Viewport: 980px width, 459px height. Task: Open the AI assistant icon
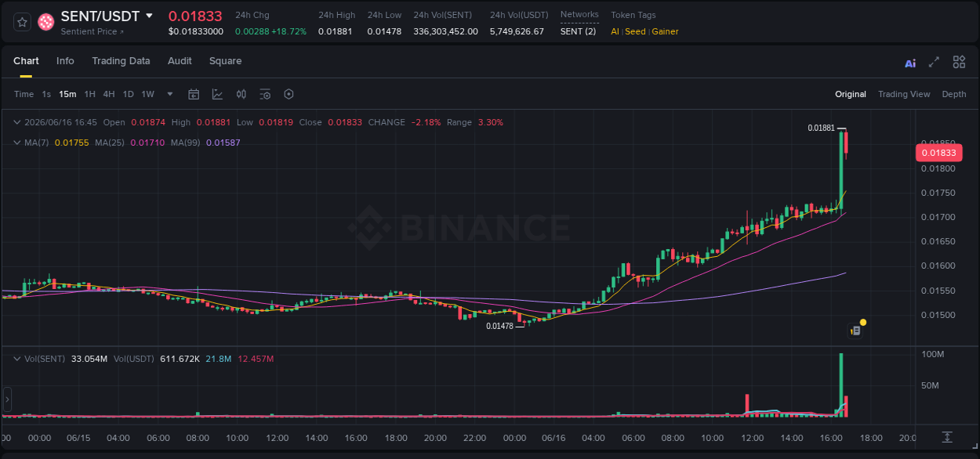pyautogui.click(x=910, y=63)
